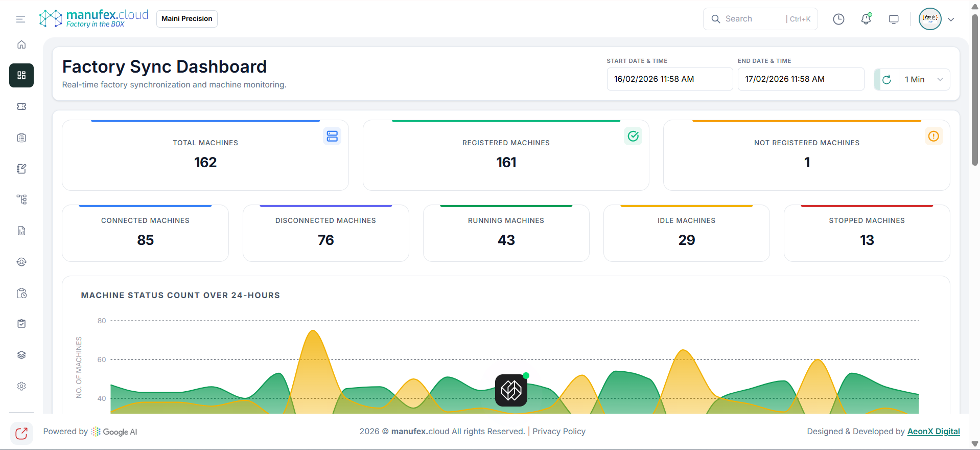Click the manufex.cloud logo
The height and width of the screenshot is (450, 980).
coord(94,18)
